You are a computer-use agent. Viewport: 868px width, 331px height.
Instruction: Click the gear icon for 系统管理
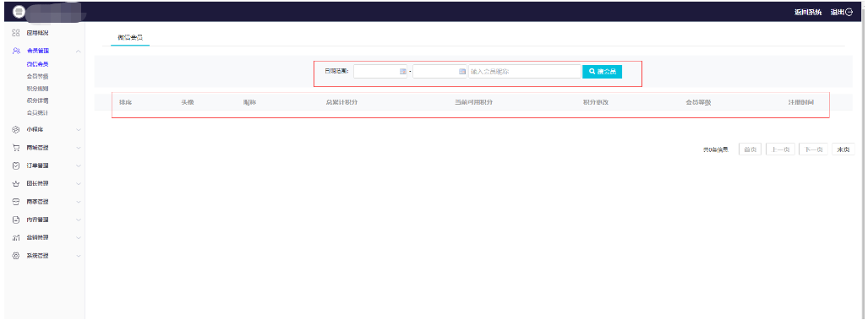click(x=16, y=256)
